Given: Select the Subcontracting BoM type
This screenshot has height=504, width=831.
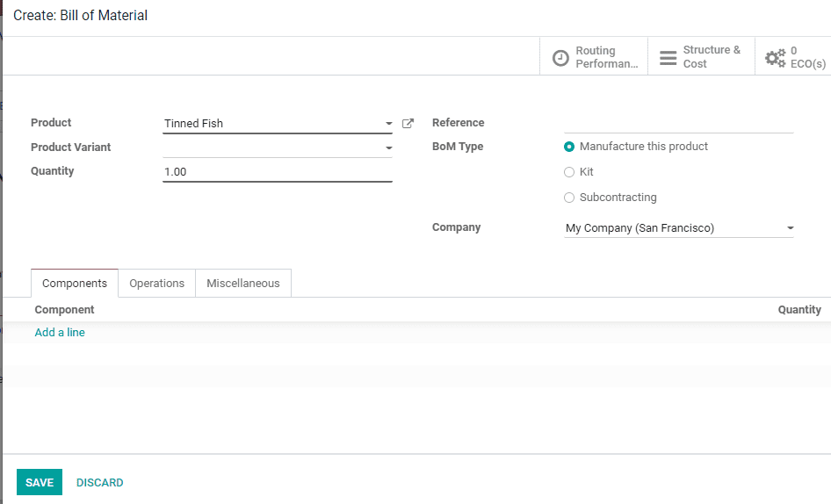Looking at the screenshot, I should [569, 198].
